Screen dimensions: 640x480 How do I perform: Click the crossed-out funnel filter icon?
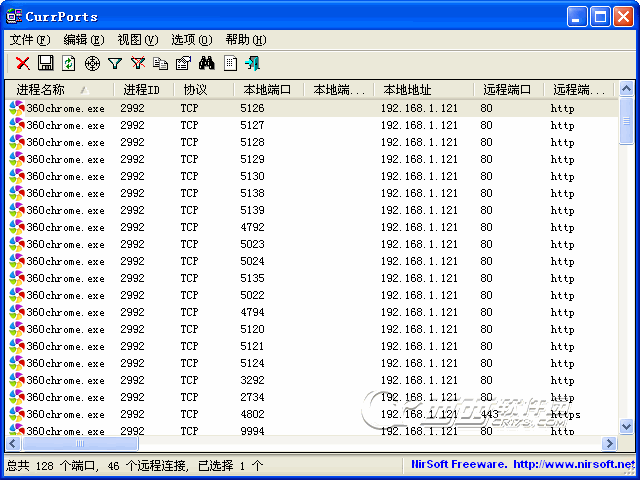[138, 63]
